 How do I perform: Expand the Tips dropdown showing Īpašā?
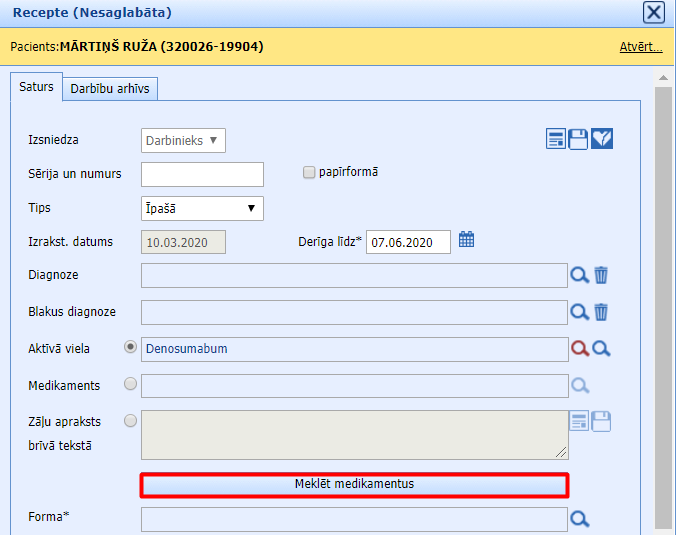click(x=202, y=208)
